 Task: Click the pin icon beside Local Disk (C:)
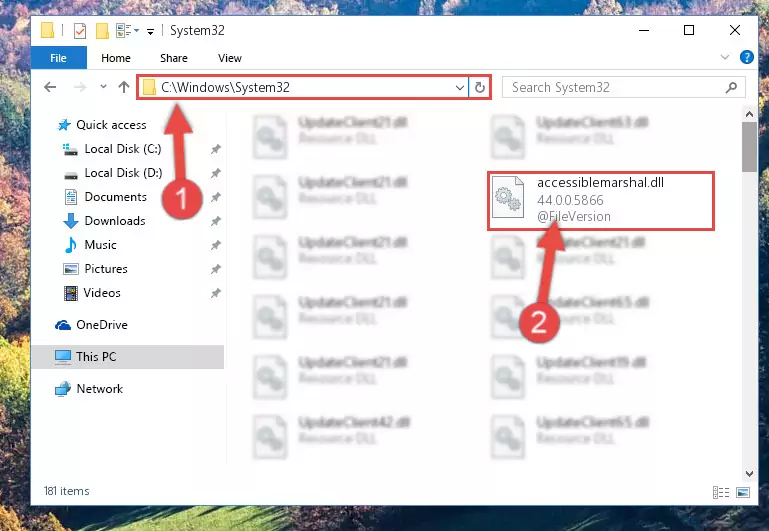pyautogui.click(x=215, y=149)
